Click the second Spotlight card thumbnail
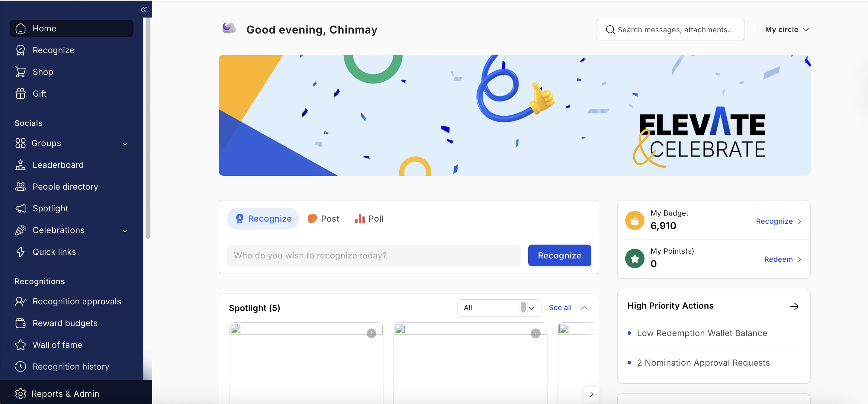Screen dimensions: 868x404 pyautogui.click(x=470, y=329)
